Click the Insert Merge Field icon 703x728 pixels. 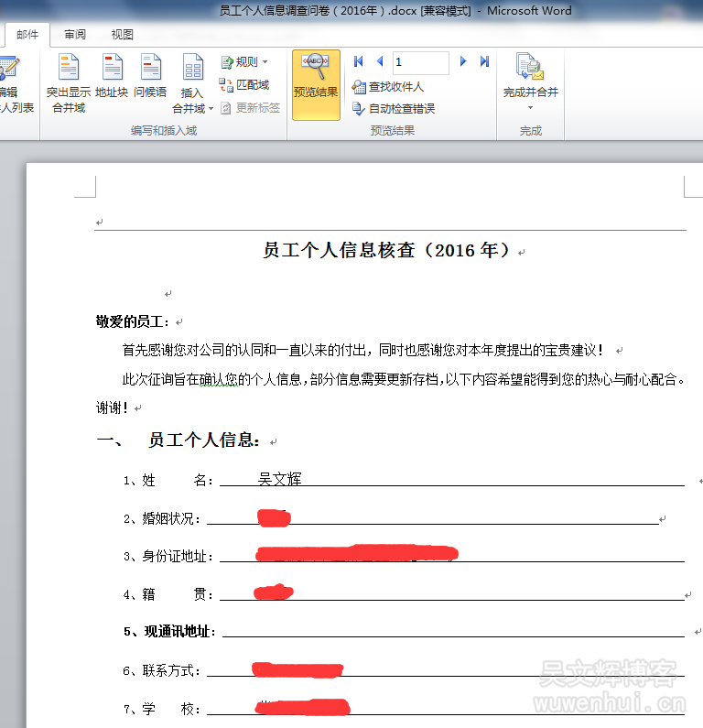pos(192,68)
